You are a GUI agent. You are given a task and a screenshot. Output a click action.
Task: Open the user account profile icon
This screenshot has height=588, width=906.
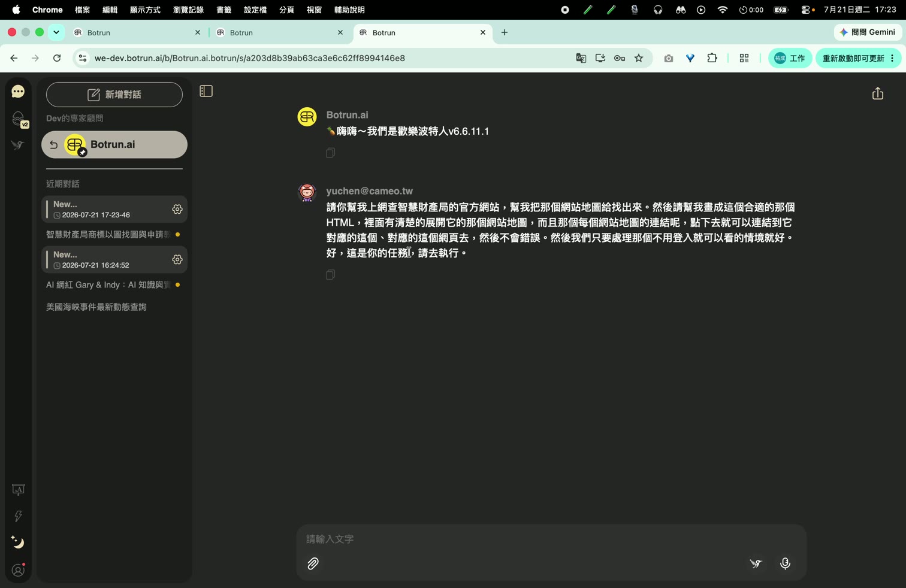[x=18, y=570]
